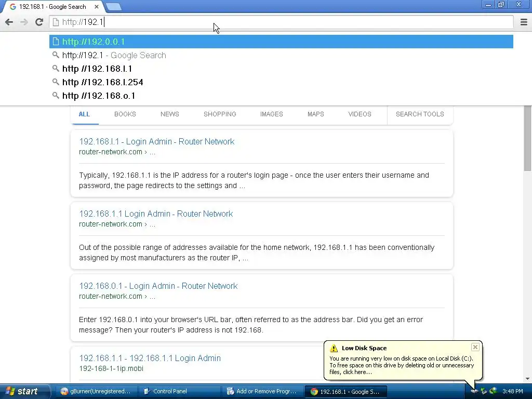Open the Chrome hamburger menu
532x399 pixels.
tap(524, 22)
